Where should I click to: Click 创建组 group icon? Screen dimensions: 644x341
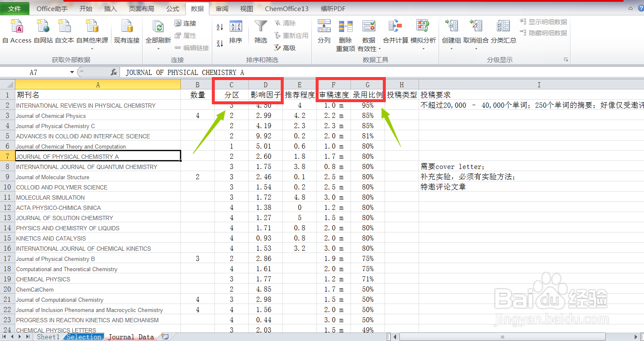click(451, 26)
